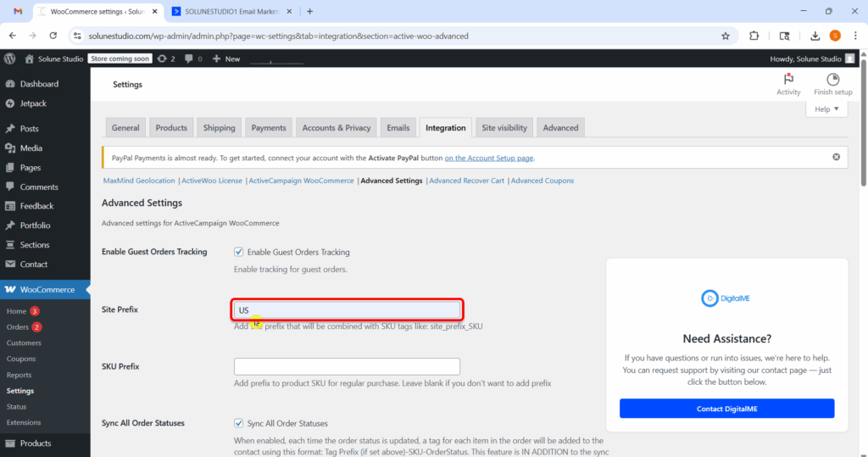Open the WooCommerce sidebar menu
The width and height of the screenshot is (868, 457).
pos(45,289)
